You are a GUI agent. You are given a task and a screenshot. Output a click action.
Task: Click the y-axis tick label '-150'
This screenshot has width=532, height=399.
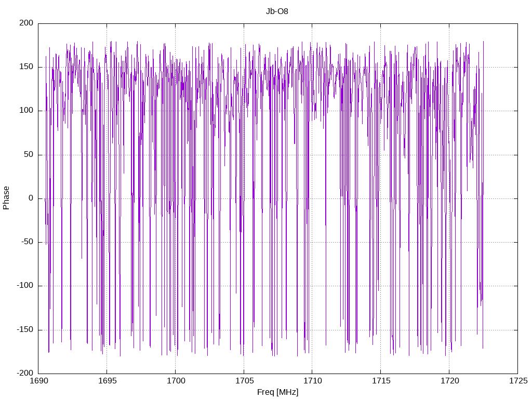tap(25, 329)
